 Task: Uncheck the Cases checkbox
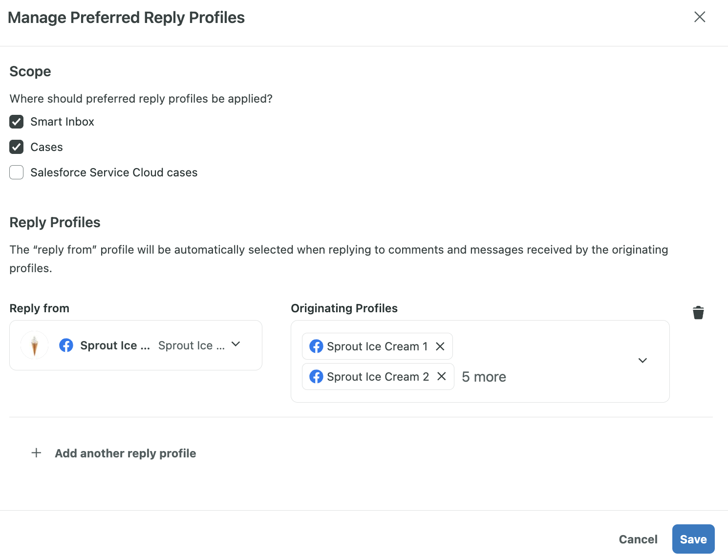click(x=17, y=147)
